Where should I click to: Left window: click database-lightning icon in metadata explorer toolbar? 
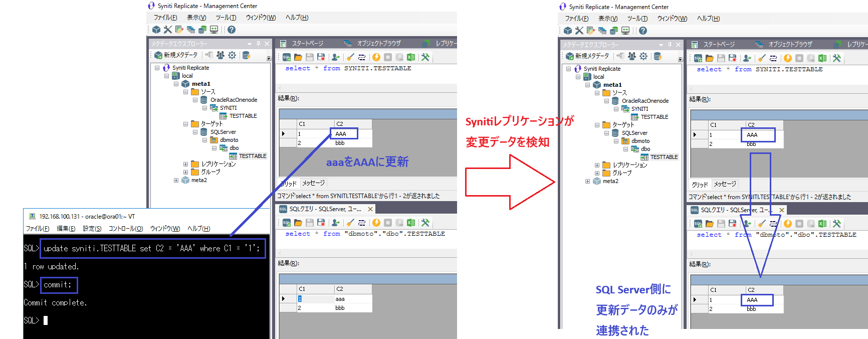click(x=246, y=55)
